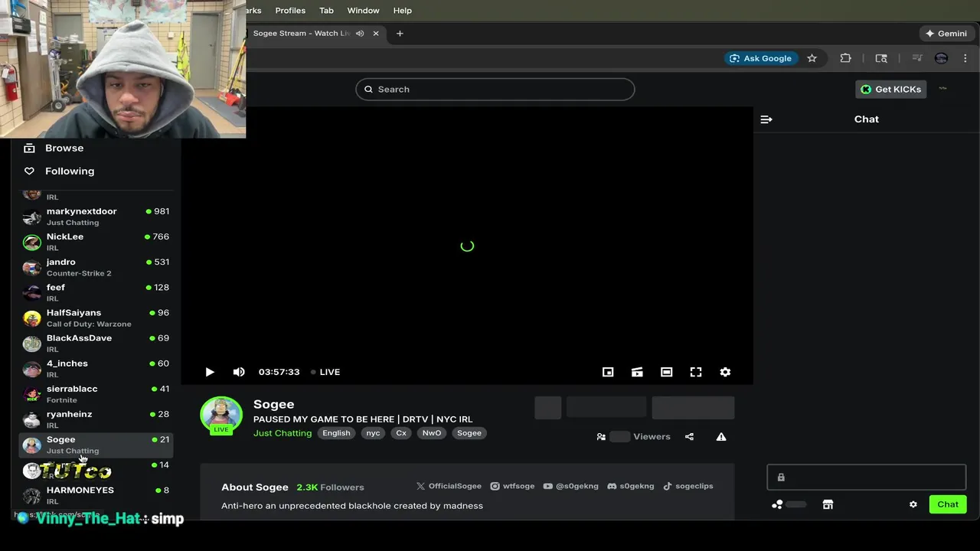Open sogeclips TikTok link
This screenshot has height=551, width=980.
(688, 486)
